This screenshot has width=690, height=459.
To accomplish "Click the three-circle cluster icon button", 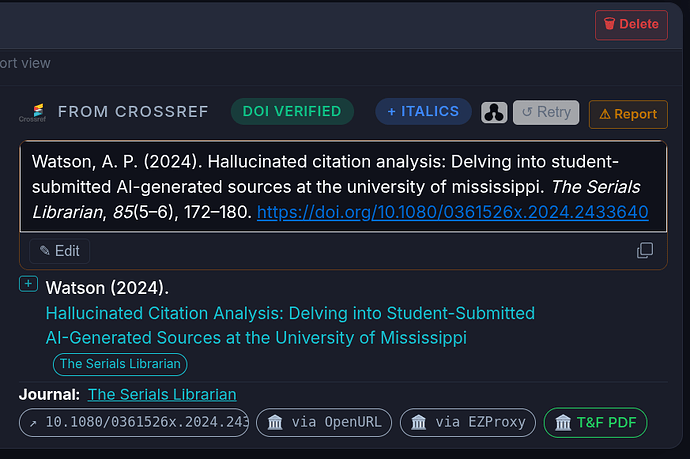I will tap(494, 113).
